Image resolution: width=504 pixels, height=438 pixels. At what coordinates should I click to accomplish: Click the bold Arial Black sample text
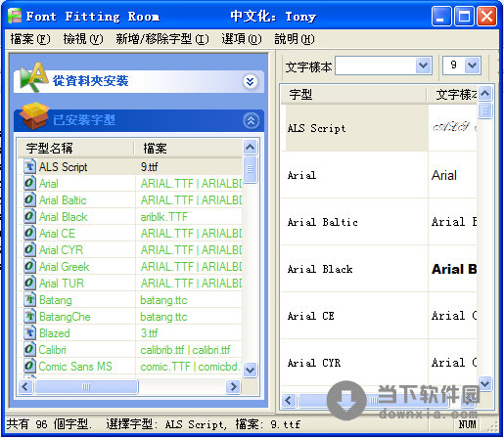(x=454, y=269)
